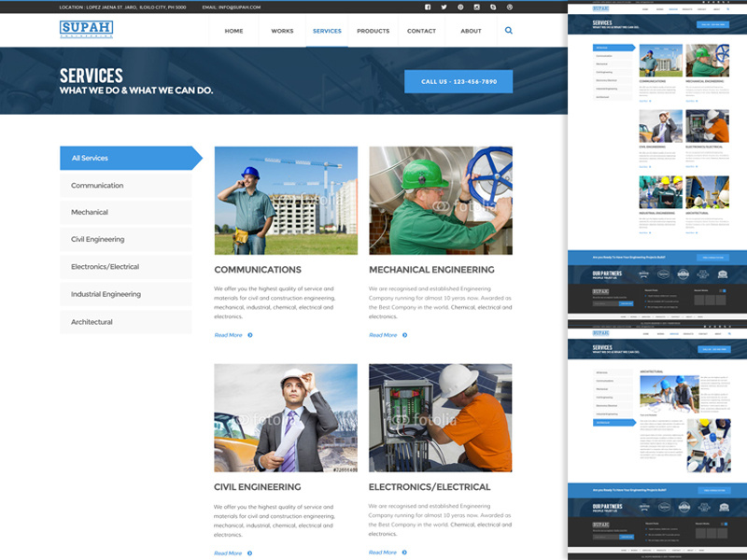Screen dimensions: 747x560
Task: Click the CALL US phone button
Action: [458, 81]
